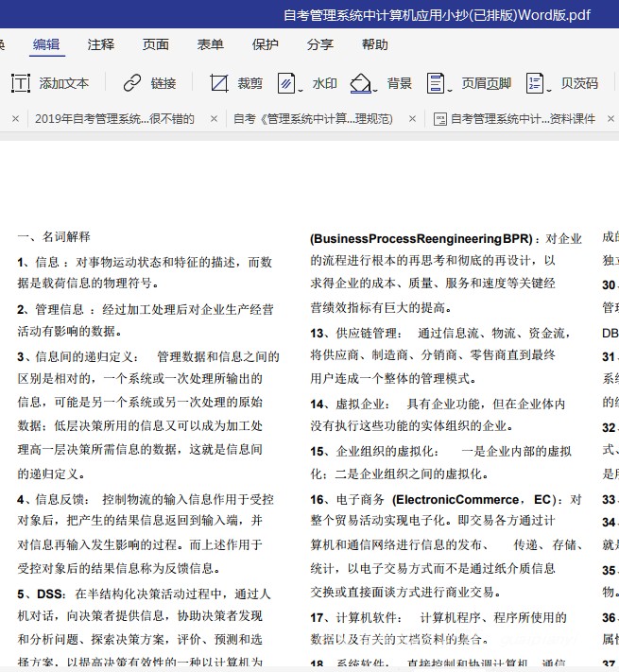Open the 分享 (Share) tab
The image size is (619, 672).
[x=320, y=44]
